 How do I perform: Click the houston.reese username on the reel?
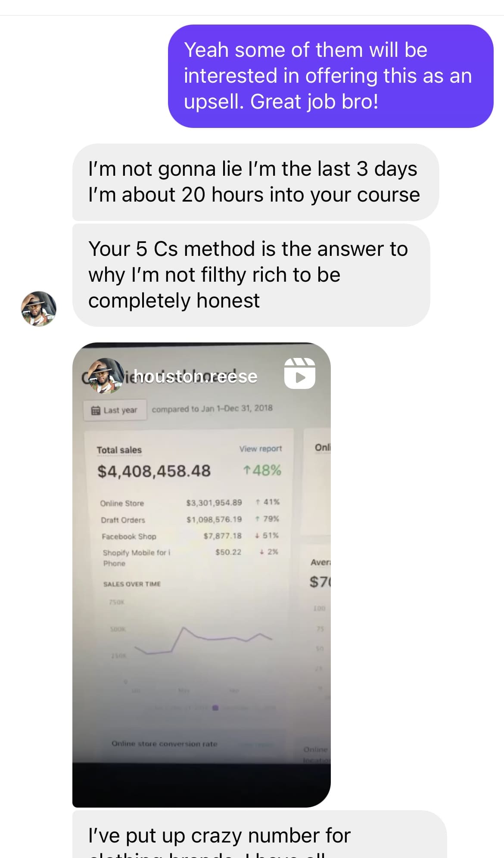[195, 376]
